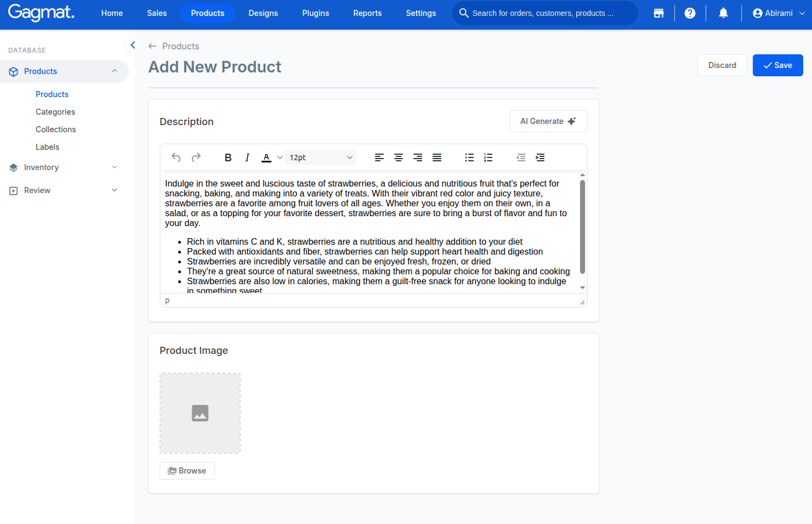Open the Reports menu
812x524 pixels.
(x=367, y=13)
